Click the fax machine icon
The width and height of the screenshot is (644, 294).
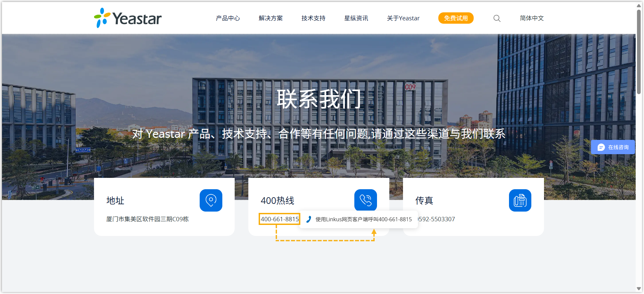click(x=520, y=200)
